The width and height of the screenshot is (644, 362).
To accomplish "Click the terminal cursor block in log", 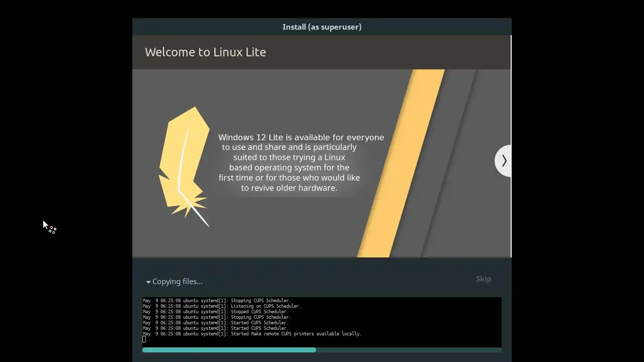I will [x=144, y=339].
